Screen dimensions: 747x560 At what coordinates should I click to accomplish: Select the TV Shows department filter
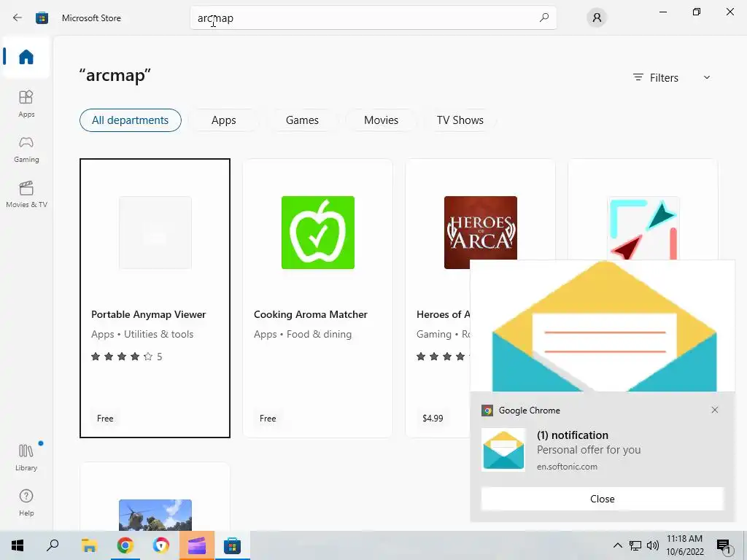click(x=460, y=120)
